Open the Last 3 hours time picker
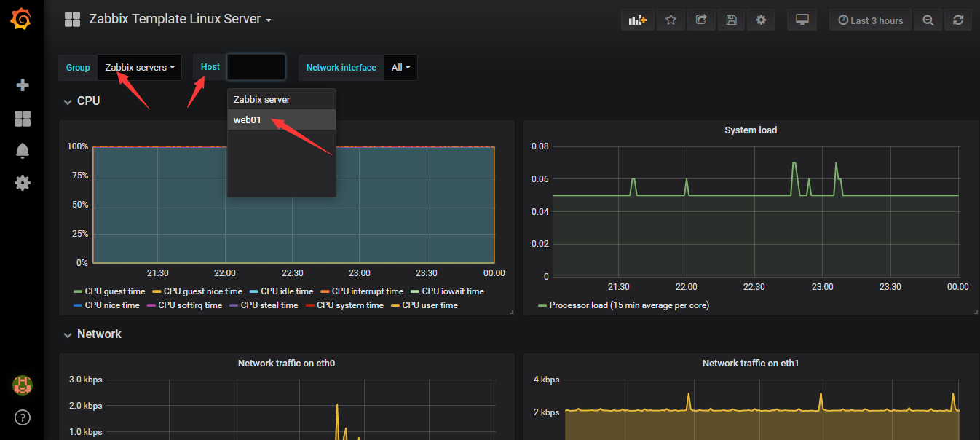 click(x=871, y=20)
